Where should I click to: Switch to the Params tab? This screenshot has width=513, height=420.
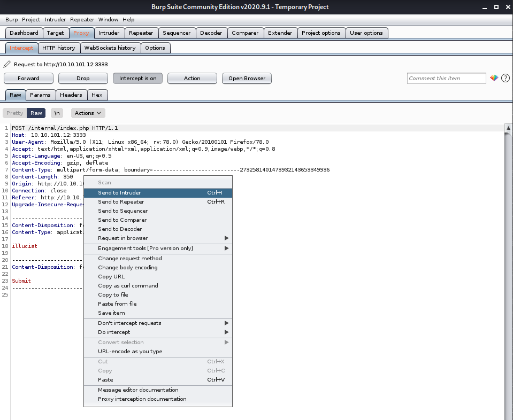pyautogui.click(x=40, y=95)
